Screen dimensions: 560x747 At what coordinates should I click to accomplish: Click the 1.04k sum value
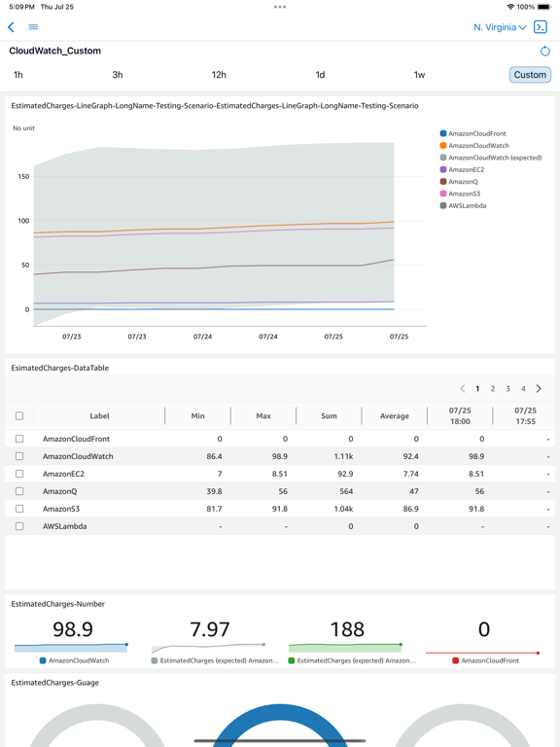tap(343, 509)
